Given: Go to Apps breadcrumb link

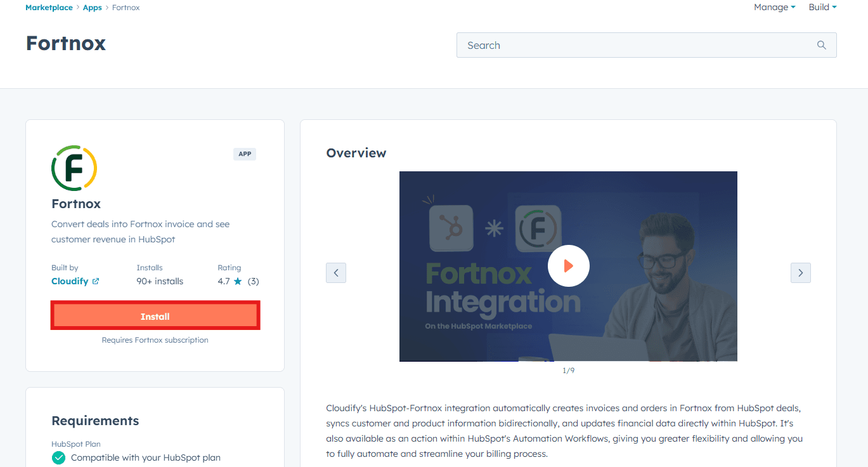Looking at the screenshot, I should 93,8.
